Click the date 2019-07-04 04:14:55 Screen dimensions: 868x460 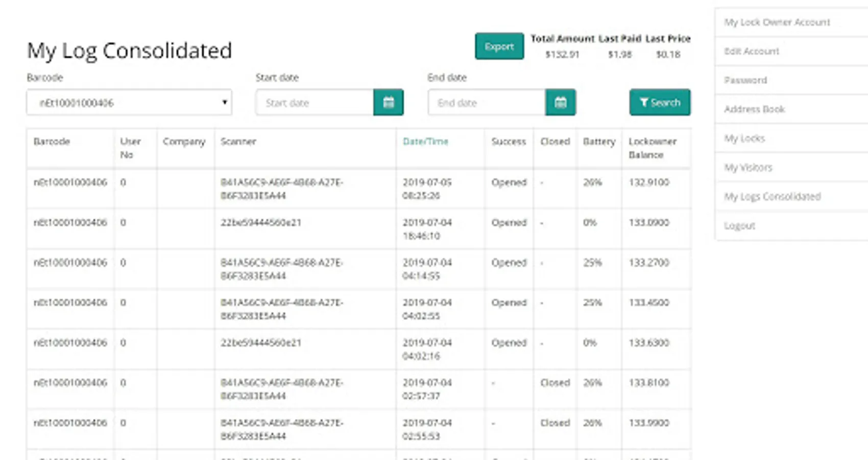[x=427, y=269]
